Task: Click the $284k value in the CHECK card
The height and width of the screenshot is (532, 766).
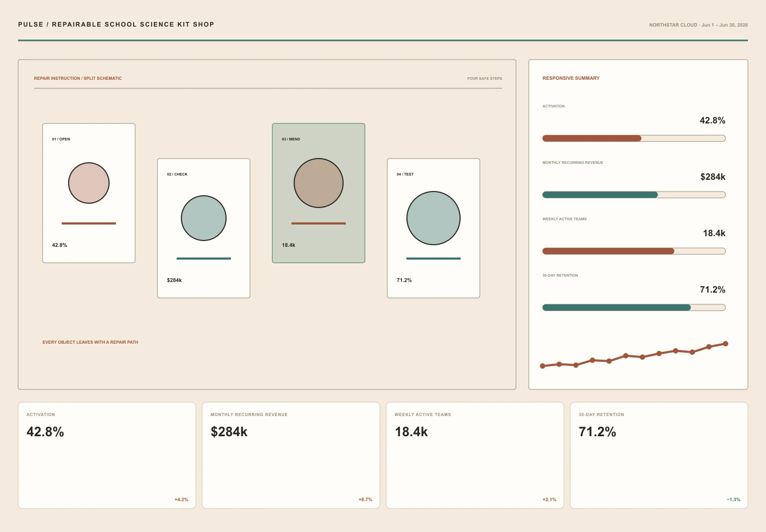Action: coord(174,280)
